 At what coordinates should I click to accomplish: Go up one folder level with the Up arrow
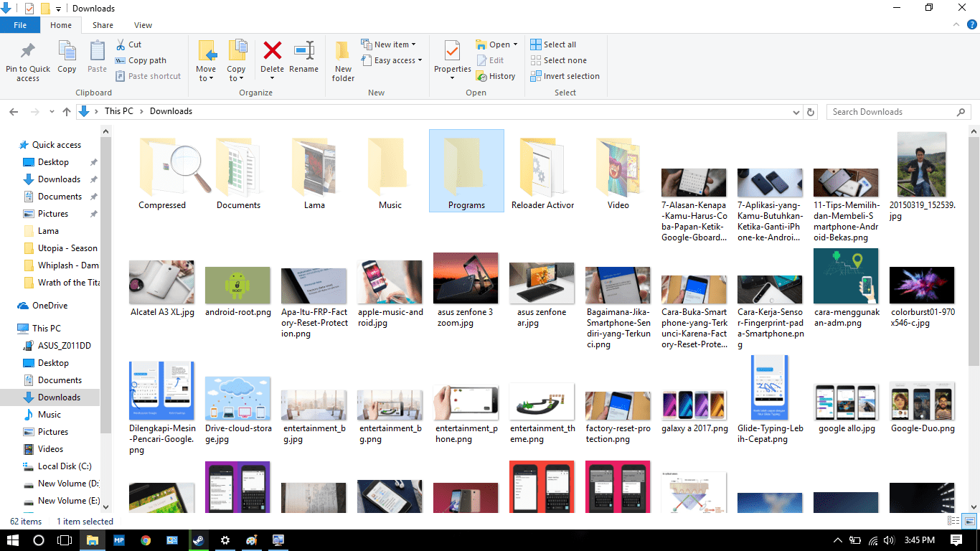67,112
